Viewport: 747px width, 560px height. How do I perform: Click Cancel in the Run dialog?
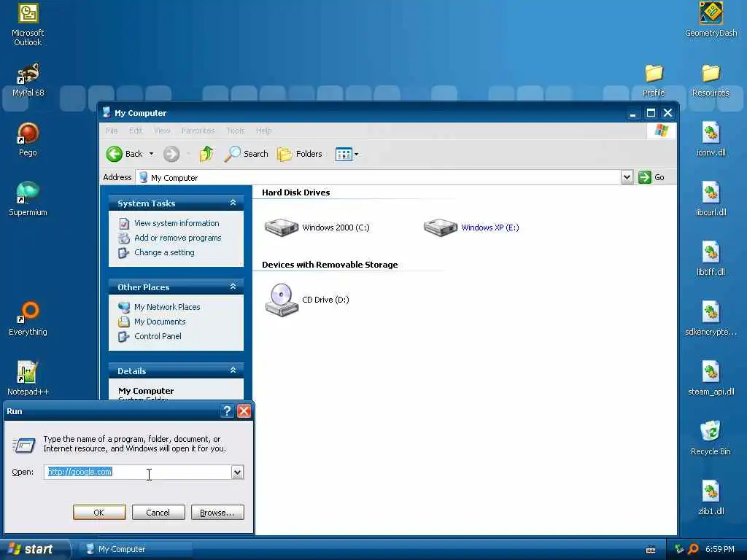pyautogui.click(x=158, y=513)
